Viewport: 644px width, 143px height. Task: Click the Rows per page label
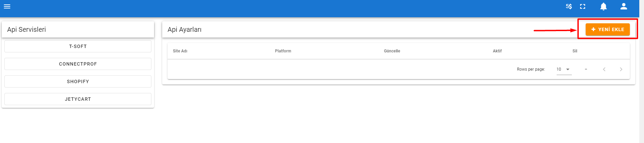coord(531,69)
